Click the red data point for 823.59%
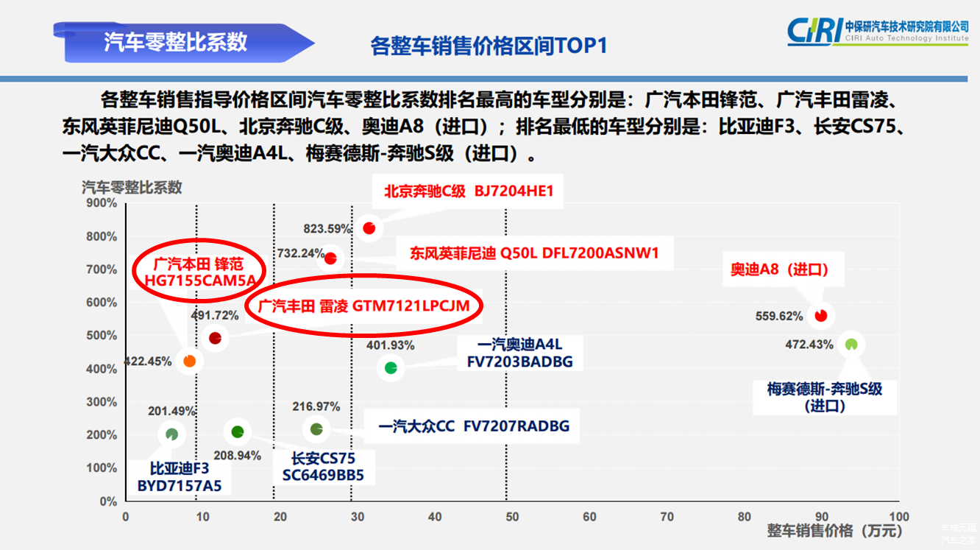Viewport: 980px width, 550px height. pos(369,228)
